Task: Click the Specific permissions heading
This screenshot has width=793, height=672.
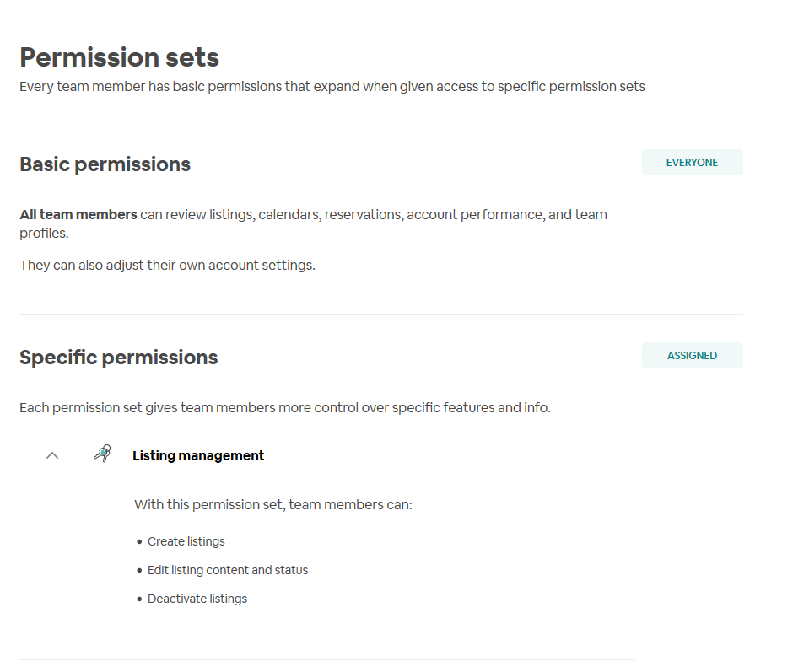Action: tap(118, 358)
